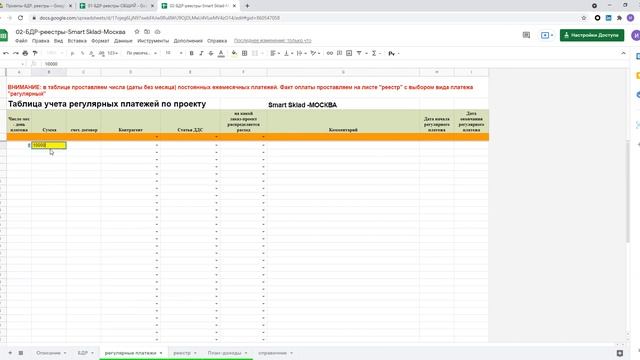The width and height of the screenshot is (640, 360).
Task: Insert a chart using toolbar icon
Action: click(x=349, y=53)
